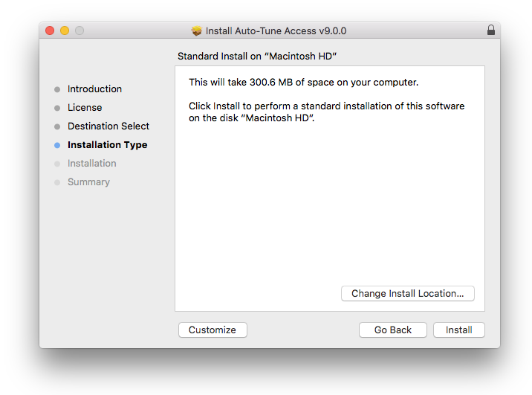Click the dimmed Installation step label
The image size is (532, 395).
pos(91,164)
